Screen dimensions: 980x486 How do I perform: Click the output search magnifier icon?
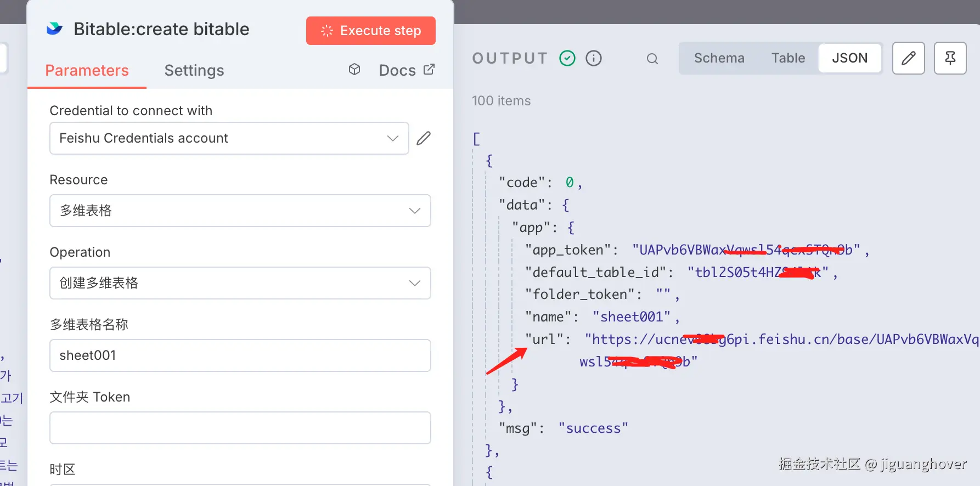tap(652, 59)
